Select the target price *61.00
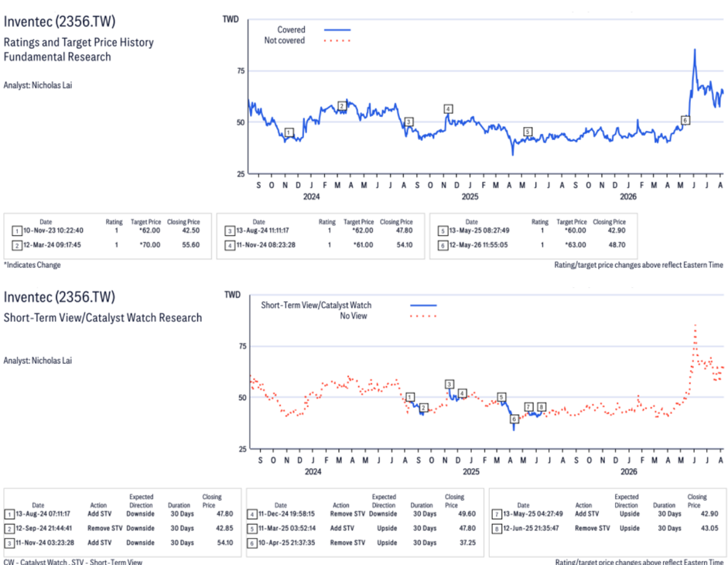The height and width of the screenshot is (565, 728). click(363, 245)
